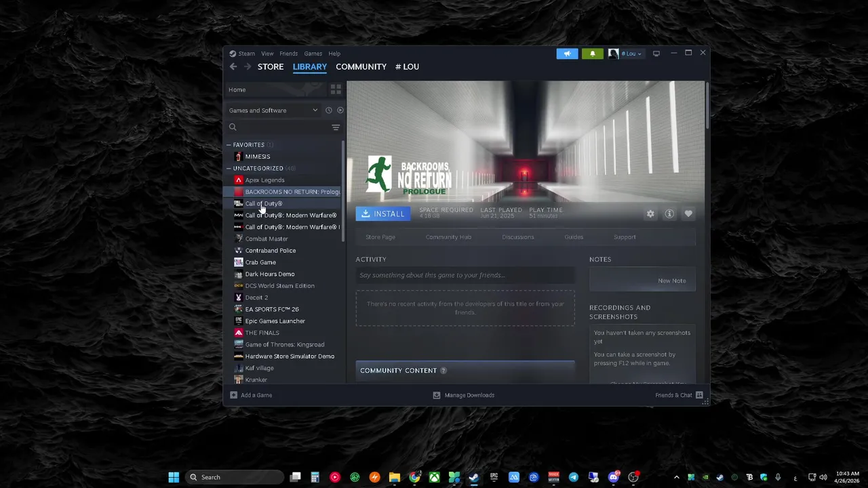
Task: Collapse the Uncategorized category
Action: coord(229,169)
